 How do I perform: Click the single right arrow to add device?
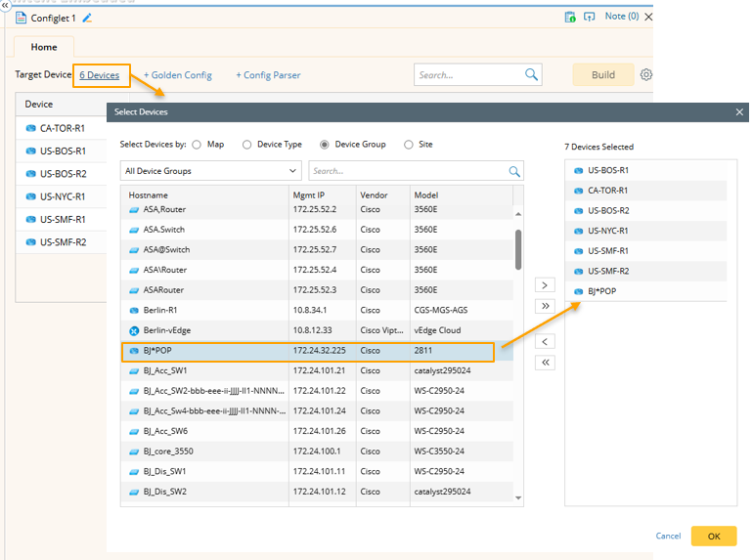coord(546,285)
